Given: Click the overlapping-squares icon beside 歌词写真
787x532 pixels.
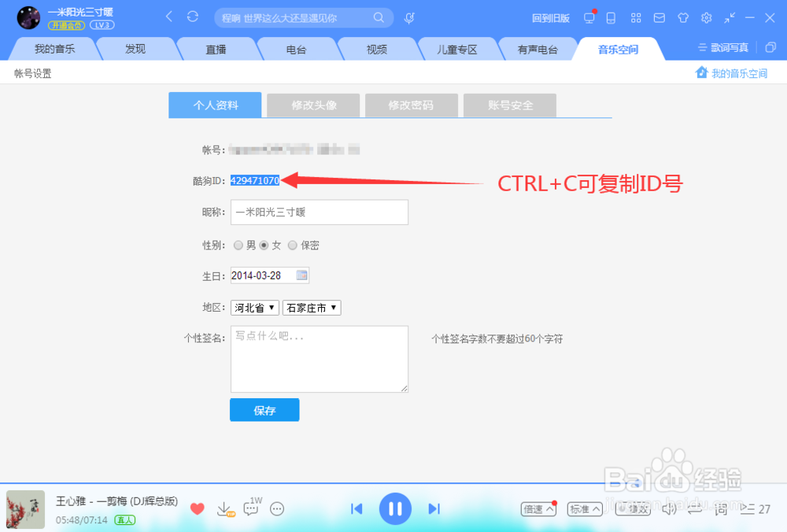Looking at the screenshot, I should [770, 48].
